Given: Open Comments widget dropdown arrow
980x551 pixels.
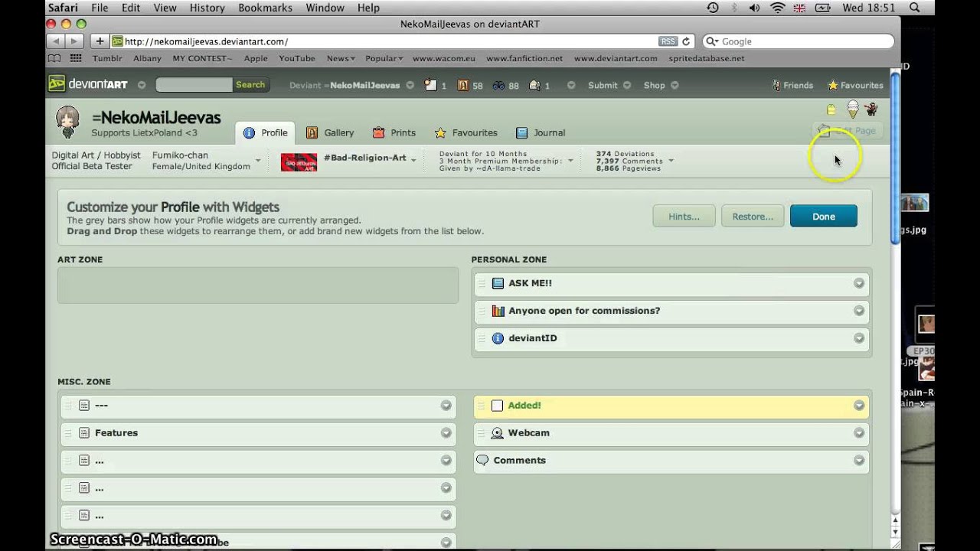Looking at the screenshot, I should 859,461.
